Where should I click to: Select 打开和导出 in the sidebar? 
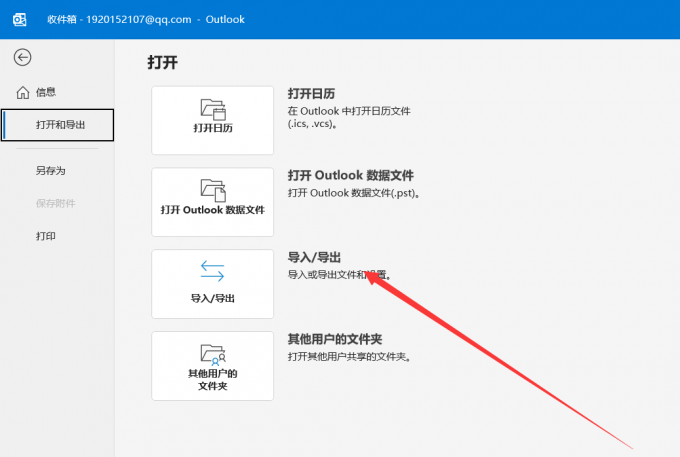click(58, 125)
